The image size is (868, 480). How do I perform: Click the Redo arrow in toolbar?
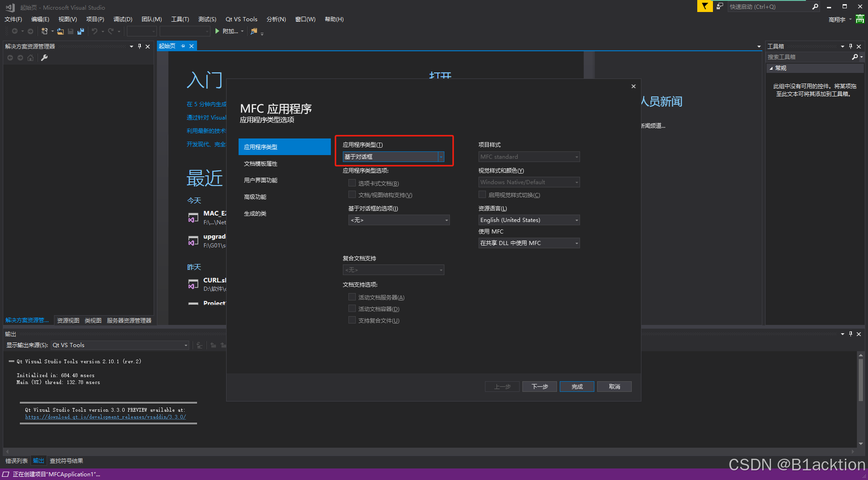tap(111, 31)
